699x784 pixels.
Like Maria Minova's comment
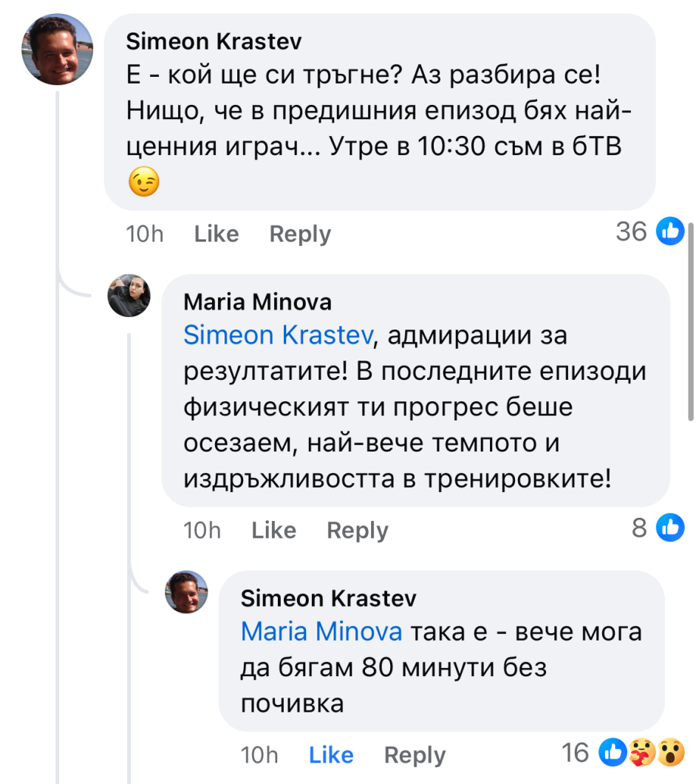pos(273,530)
